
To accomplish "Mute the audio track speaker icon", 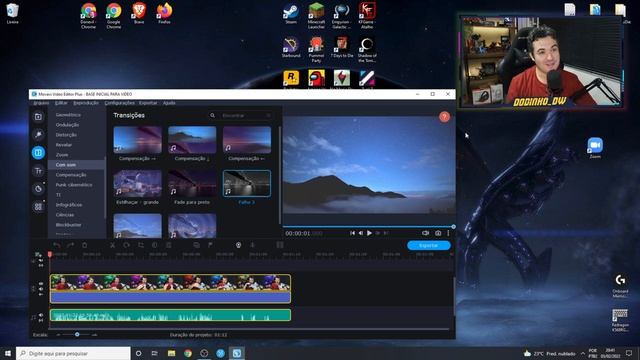I will 41,315.
